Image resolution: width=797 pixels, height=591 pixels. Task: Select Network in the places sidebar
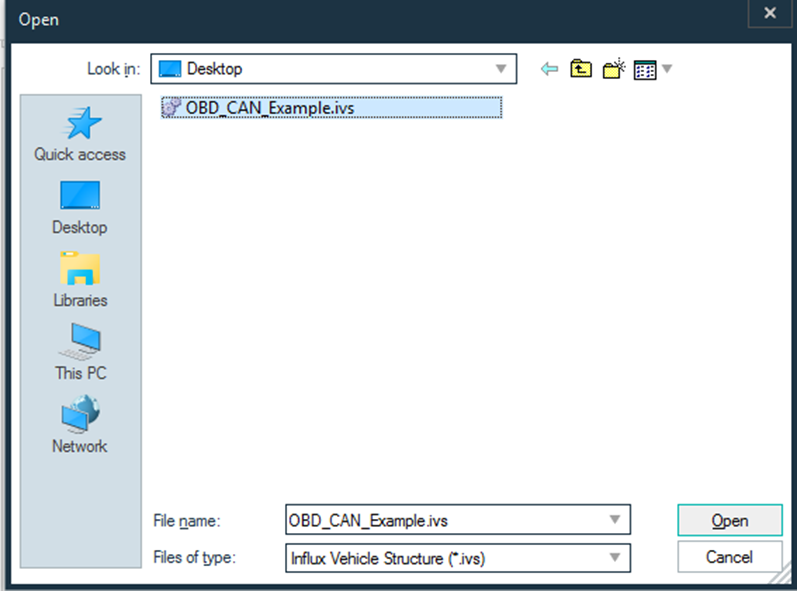pos(80,426)
